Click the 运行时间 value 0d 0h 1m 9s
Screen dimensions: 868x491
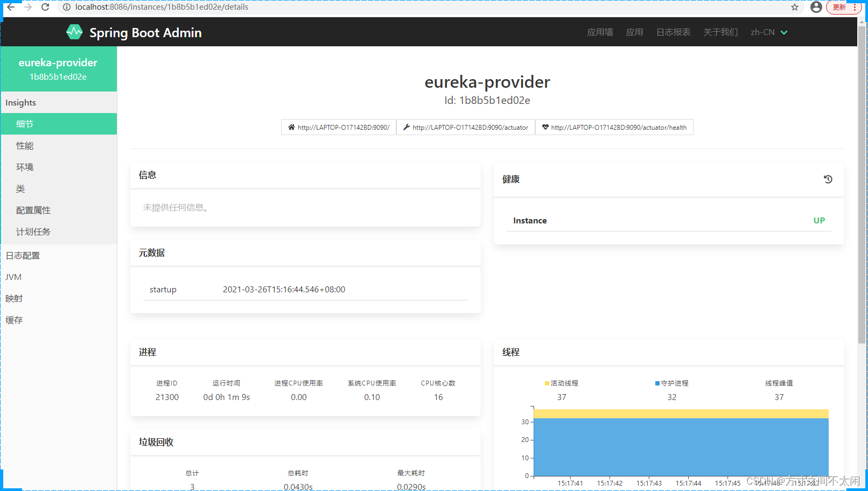[x=227, y=397]
